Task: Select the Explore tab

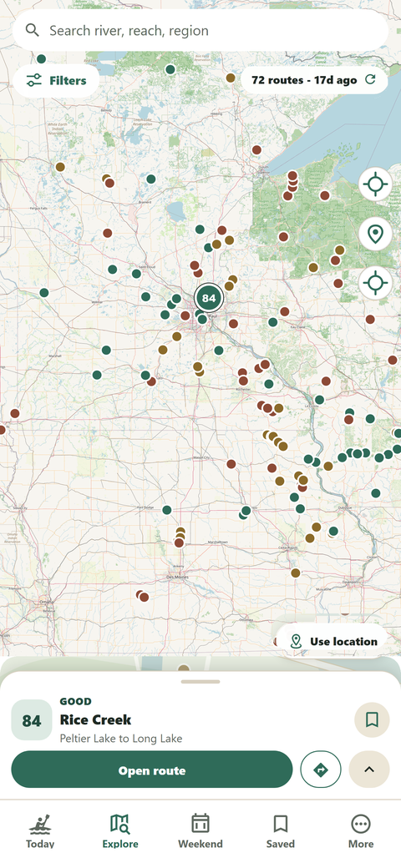Action: (120, 831)
